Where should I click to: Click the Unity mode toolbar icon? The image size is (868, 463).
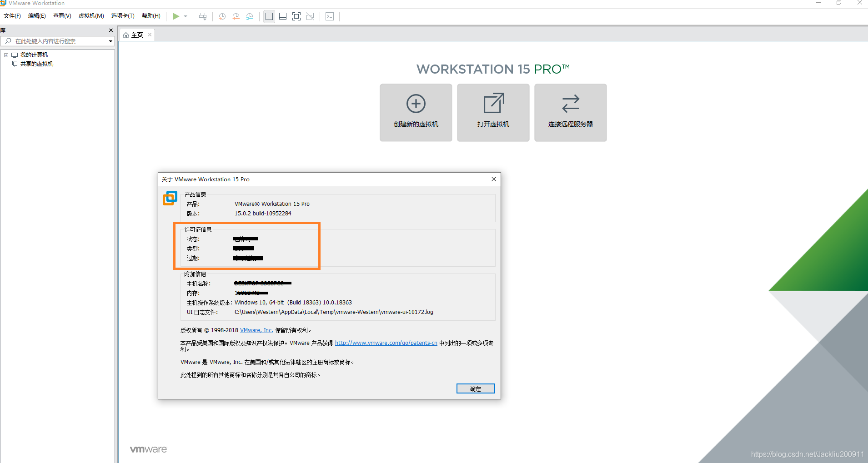click(x=310, y=16)
